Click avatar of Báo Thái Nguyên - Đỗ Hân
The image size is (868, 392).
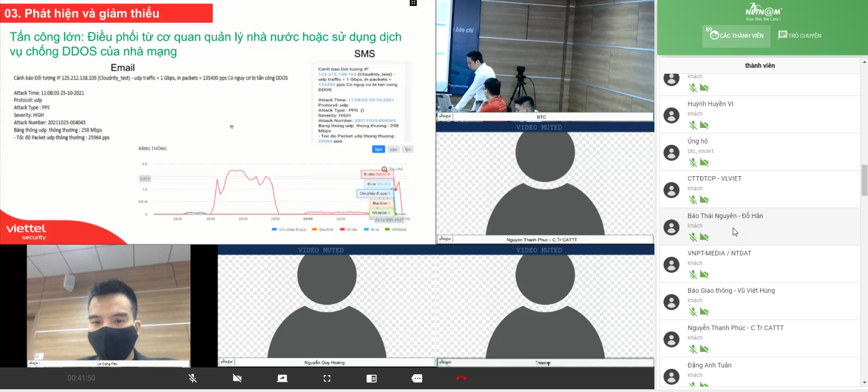tap(672, 228)
